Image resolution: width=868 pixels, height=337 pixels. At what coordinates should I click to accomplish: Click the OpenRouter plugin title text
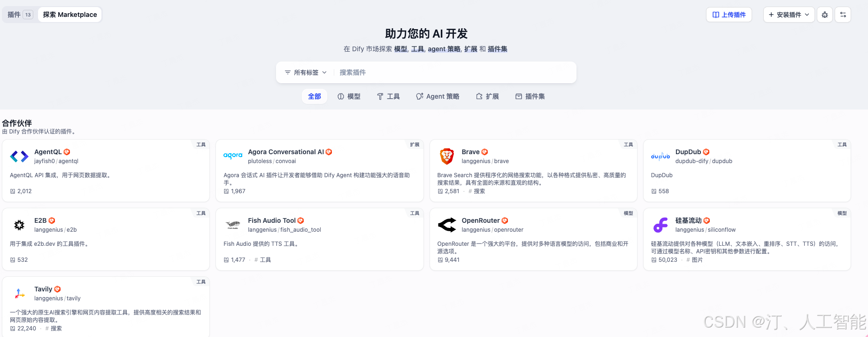(x=481, y=220)
